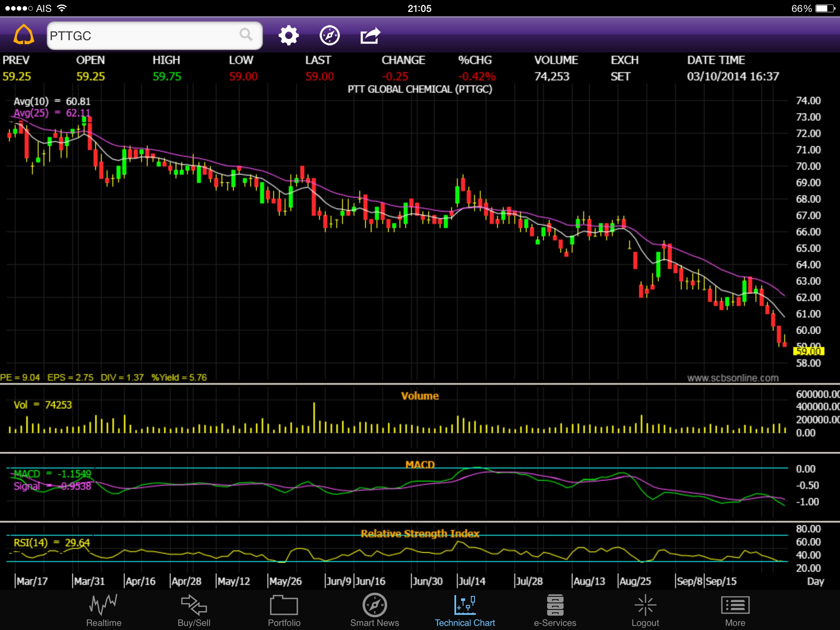This screenshot has height=630, width=840.
Task: Open the Smart News tab
Action: pyautogui.click(x=374, y=610)
